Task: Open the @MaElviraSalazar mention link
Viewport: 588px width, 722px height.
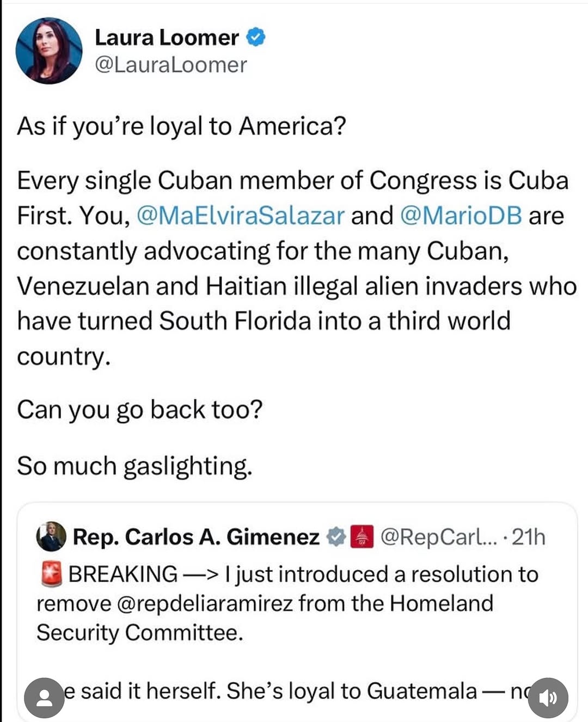Action: [240, 216]
